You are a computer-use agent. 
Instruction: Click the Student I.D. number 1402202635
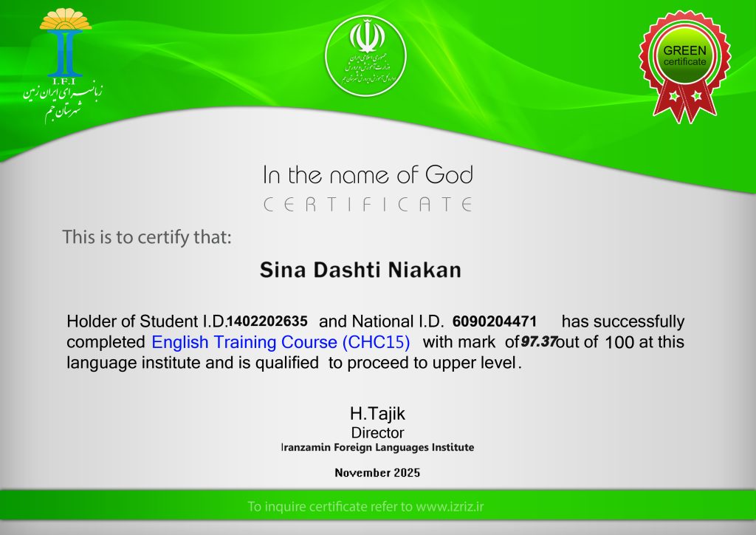[267, 321]
